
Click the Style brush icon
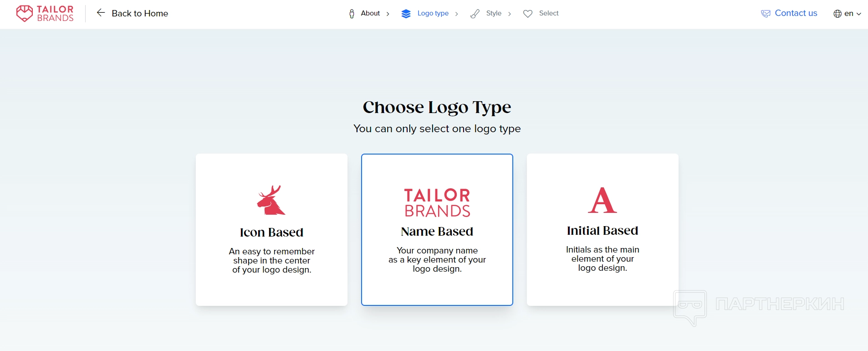click(475, 14)
